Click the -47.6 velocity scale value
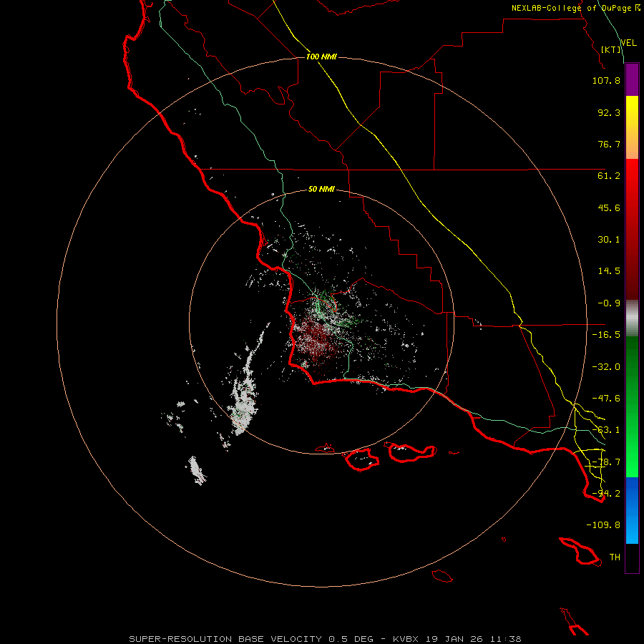Viewport: 644px width, 644px height. click(606, 399)
